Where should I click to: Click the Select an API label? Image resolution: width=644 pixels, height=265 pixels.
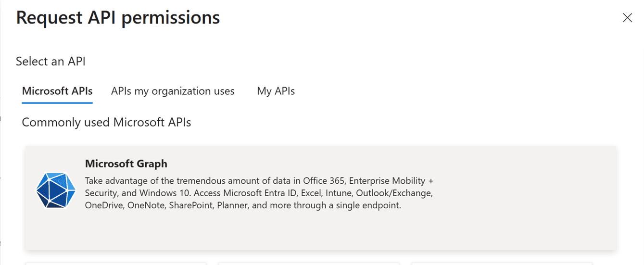(51, 61)
